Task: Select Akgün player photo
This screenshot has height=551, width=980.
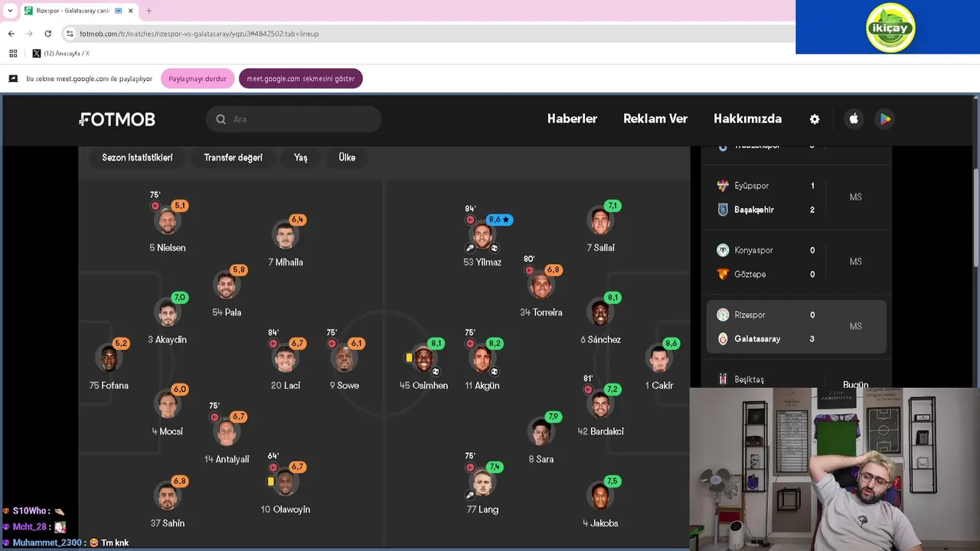Action: click(x=482, y=359)
